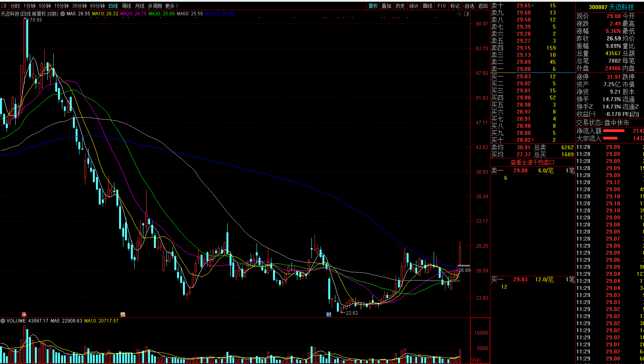Image resolution: width=644 pixels, height=364 pixels.
Task: Click the X10 volume scale label
Action: point(475,360)
